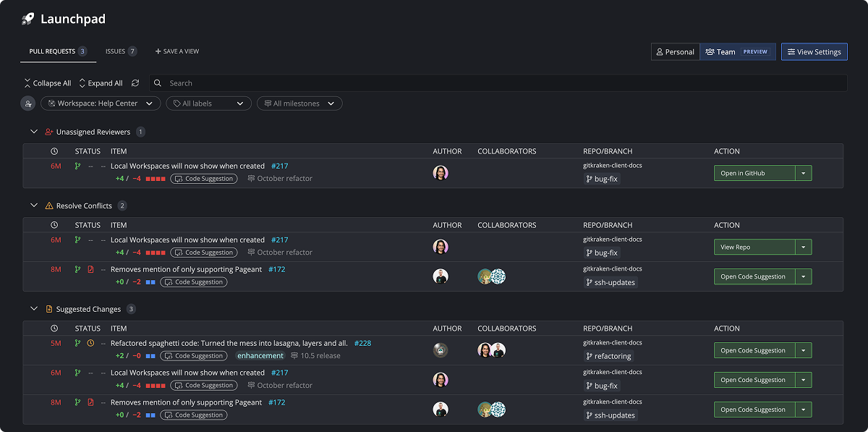The height and width of the screenshot is (432, 868).
Task: Select the Pull Requests tab
Action: [58, 51]
